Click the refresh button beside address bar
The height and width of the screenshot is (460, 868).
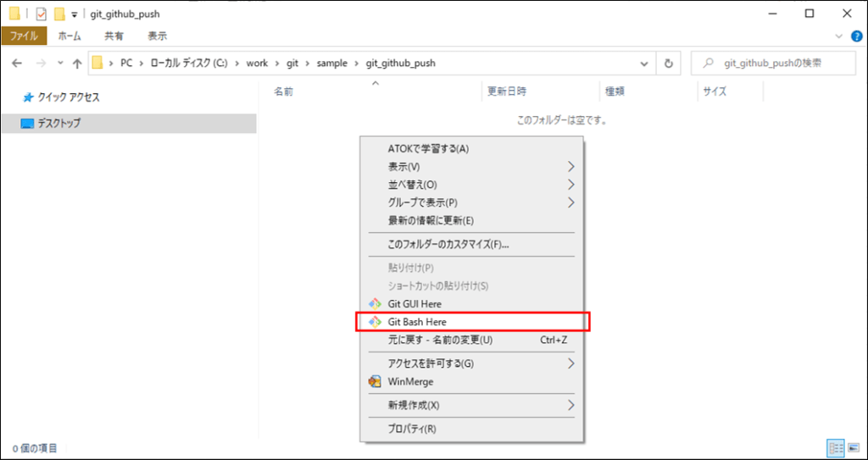coord(669,64)
